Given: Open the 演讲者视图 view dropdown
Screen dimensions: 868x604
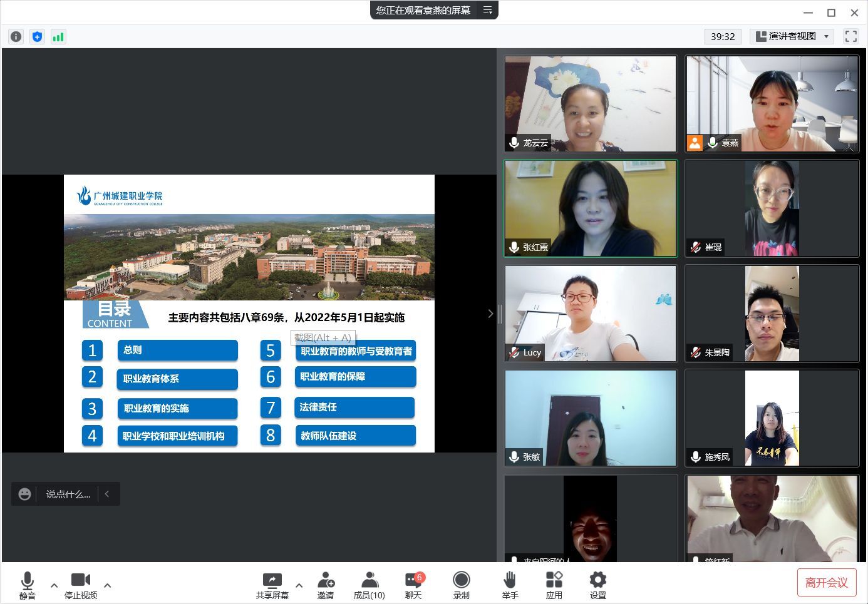Looking at the screenshot, I should click(x=792, y=36).
